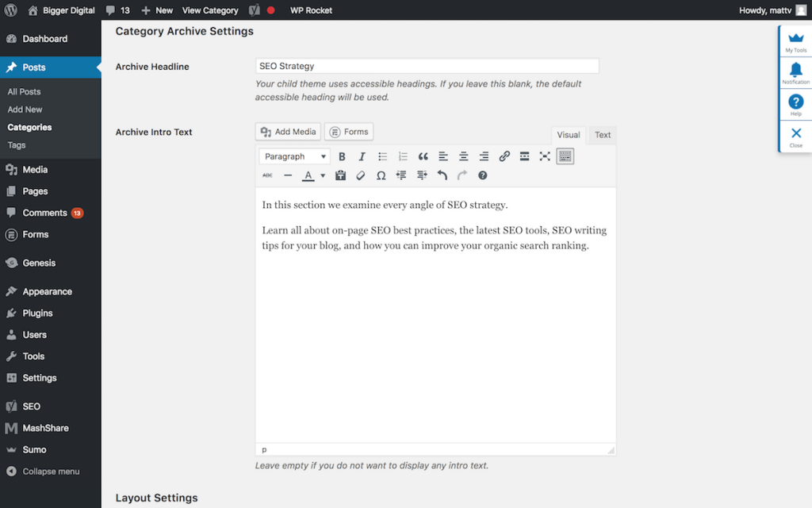Open the Sumo menu
Viewport: 812px width, 508px height.
point(51,450)
